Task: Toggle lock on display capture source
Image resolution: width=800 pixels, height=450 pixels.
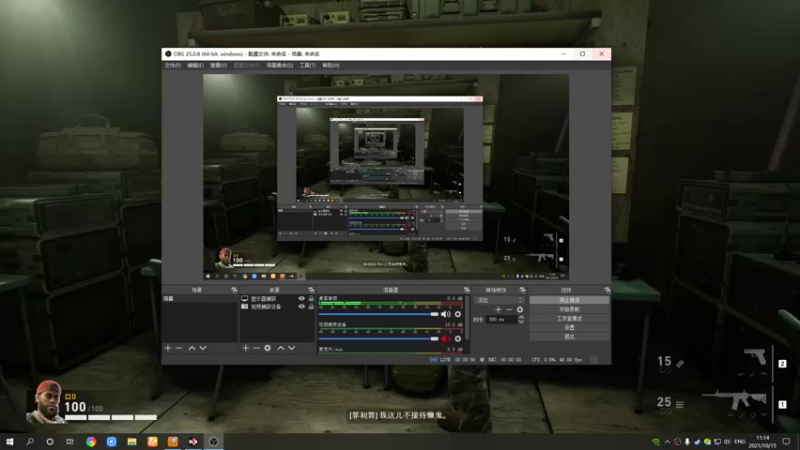Action: 311,298
